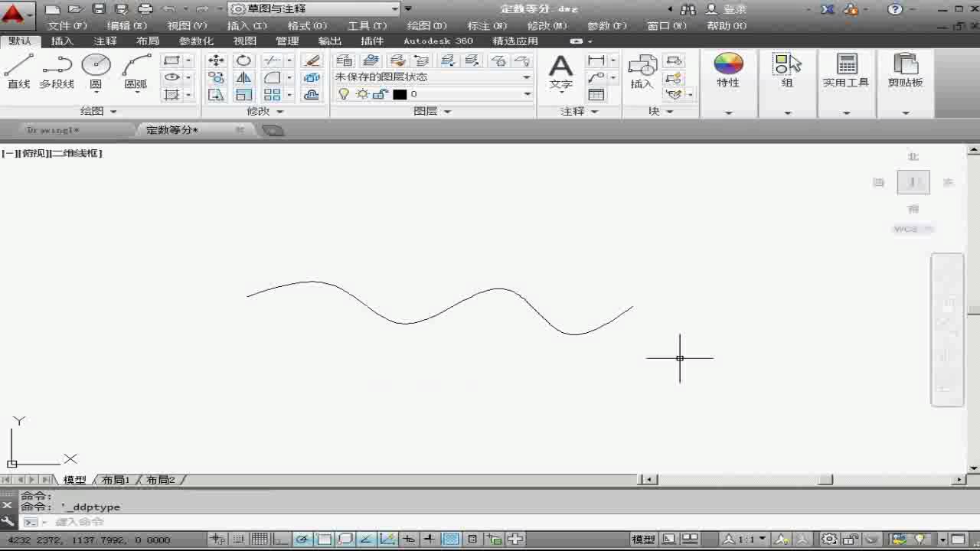This screenshot has width=980, height=551.
Task: Use the Erase tool
Action: [x=312, y=60]
